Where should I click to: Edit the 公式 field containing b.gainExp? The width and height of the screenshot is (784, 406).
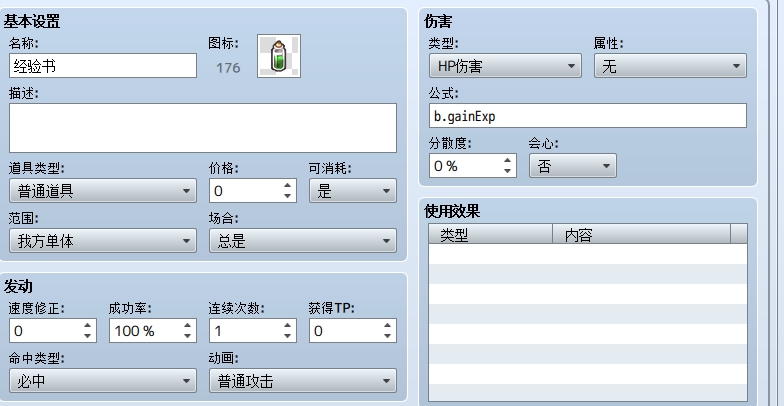coord(588,116)
